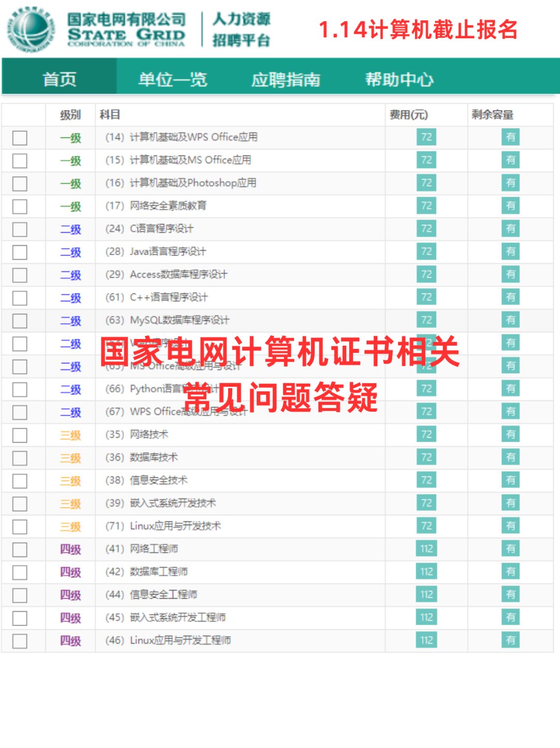
Task: Select the (35) 网络技术 checkbox
Action: click(20, 435)
